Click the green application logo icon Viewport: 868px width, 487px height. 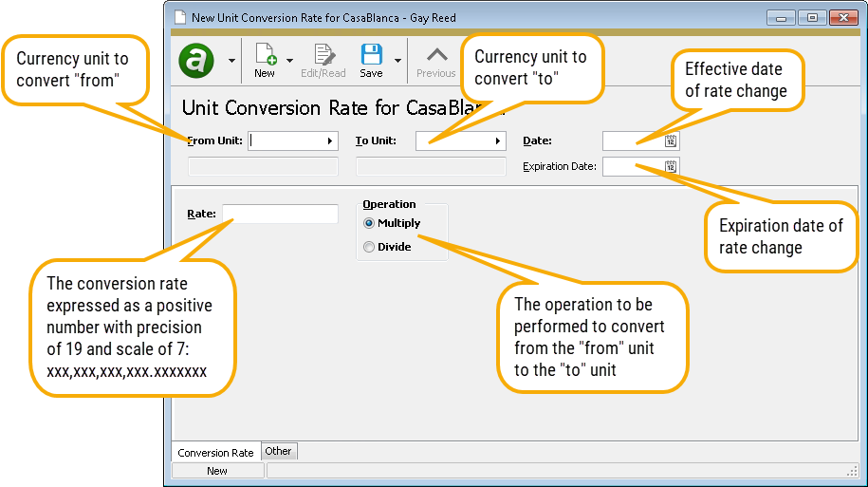(x=196, y=62)
